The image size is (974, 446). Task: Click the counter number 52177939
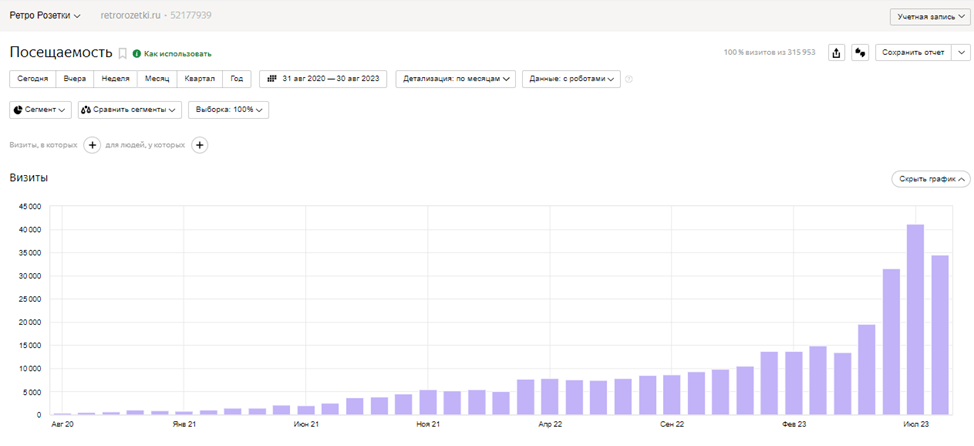[x=192, y=16]
